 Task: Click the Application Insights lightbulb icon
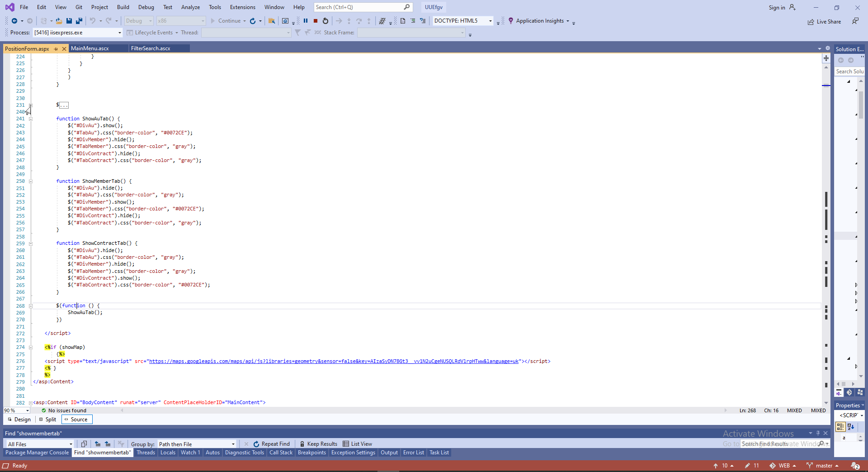(511, 21)
